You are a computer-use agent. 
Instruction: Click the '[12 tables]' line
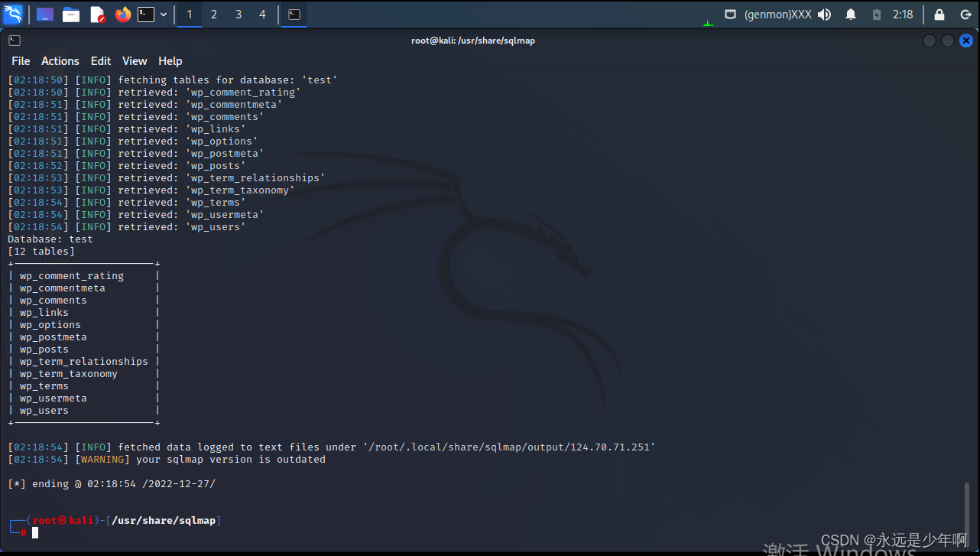pos(41,252)
